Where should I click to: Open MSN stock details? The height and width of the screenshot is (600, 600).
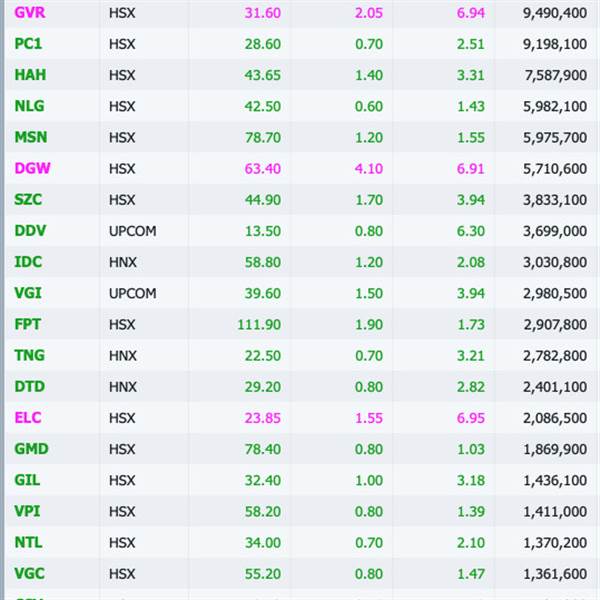click(x=31, y=137)
